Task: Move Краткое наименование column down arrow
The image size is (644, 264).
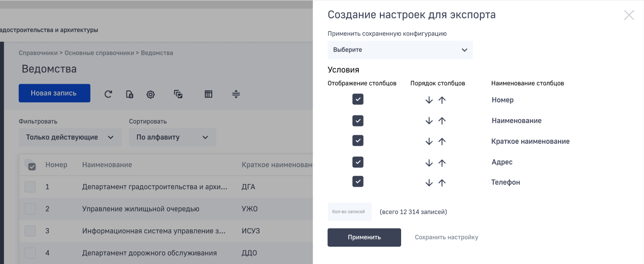Action: pos(429,141)
